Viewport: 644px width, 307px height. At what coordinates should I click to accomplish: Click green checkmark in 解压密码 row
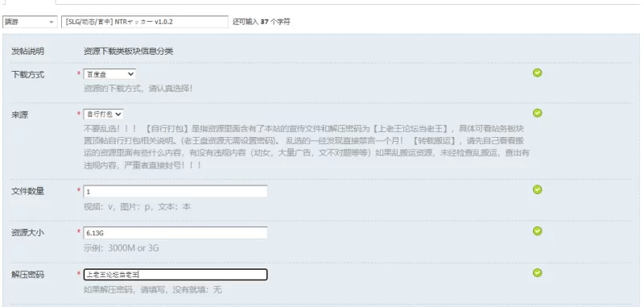click(537, 273)
